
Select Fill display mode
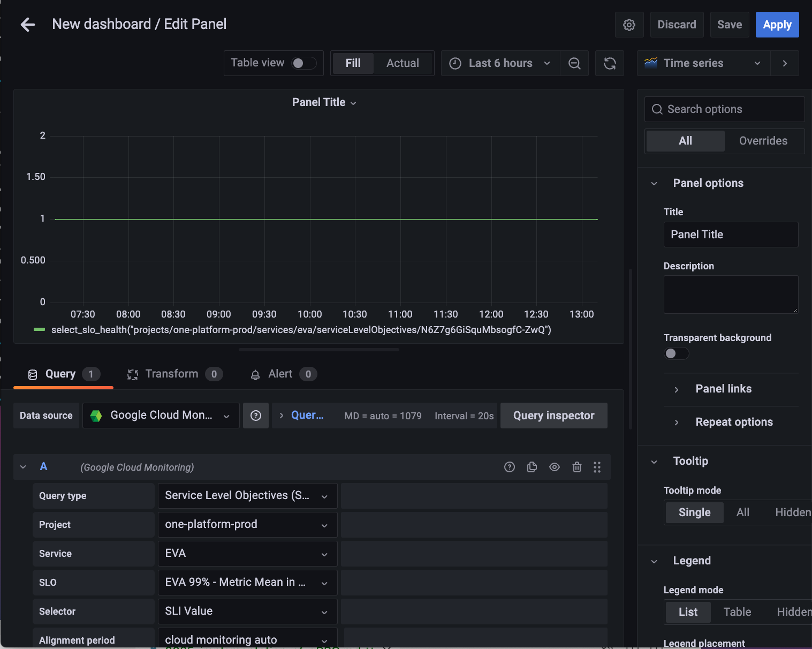click(353, 63)
